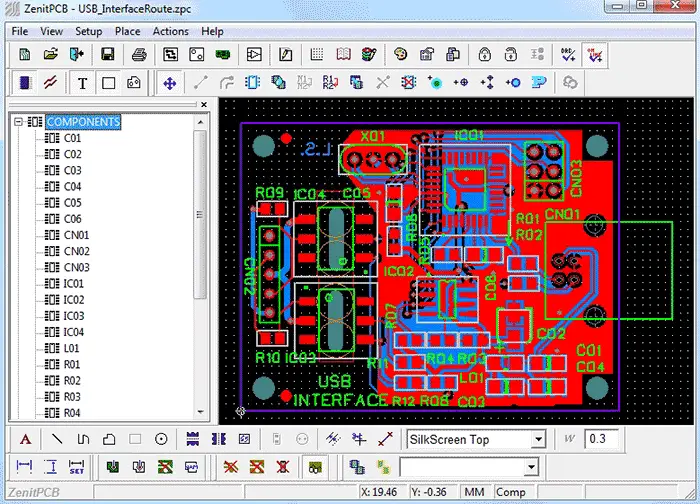
Task: Select the rectangle outline tool in upper toolbar
Action: click(108, 83)
